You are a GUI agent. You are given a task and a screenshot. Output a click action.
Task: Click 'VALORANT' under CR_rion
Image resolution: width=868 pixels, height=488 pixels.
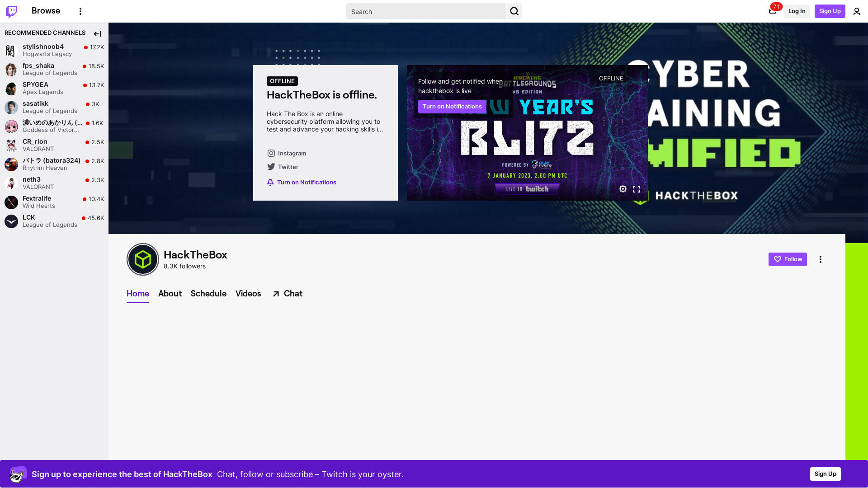coord(38,149)
